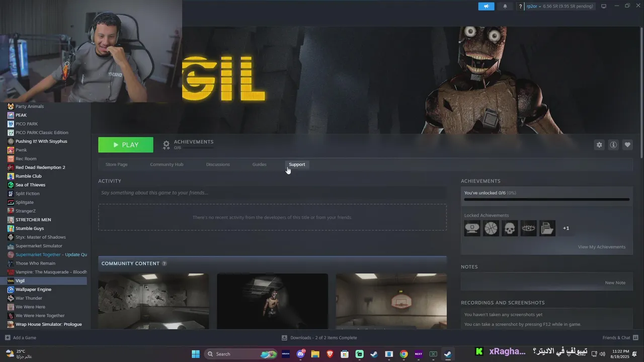Open Downloads status at bottom

point(319,338)
